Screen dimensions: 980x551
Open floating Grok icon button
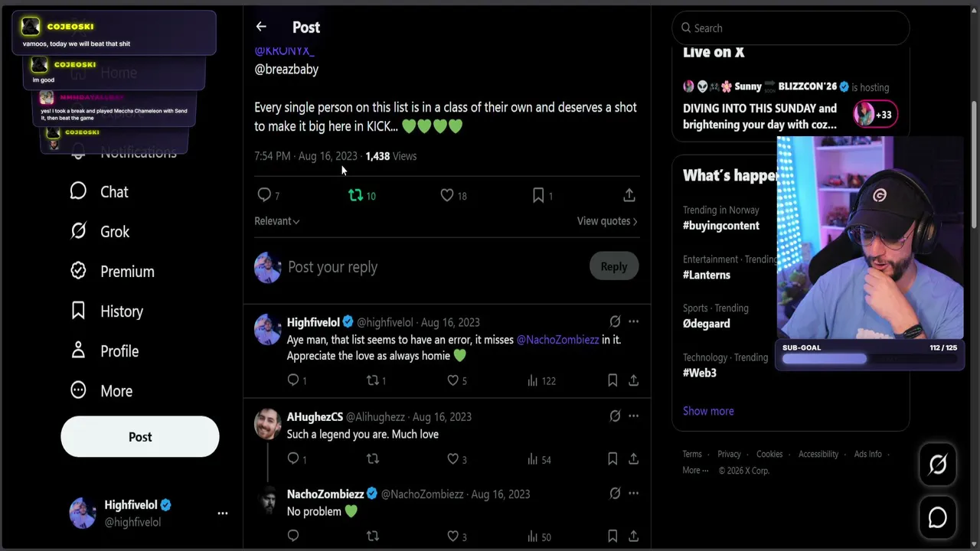(938, 465)
